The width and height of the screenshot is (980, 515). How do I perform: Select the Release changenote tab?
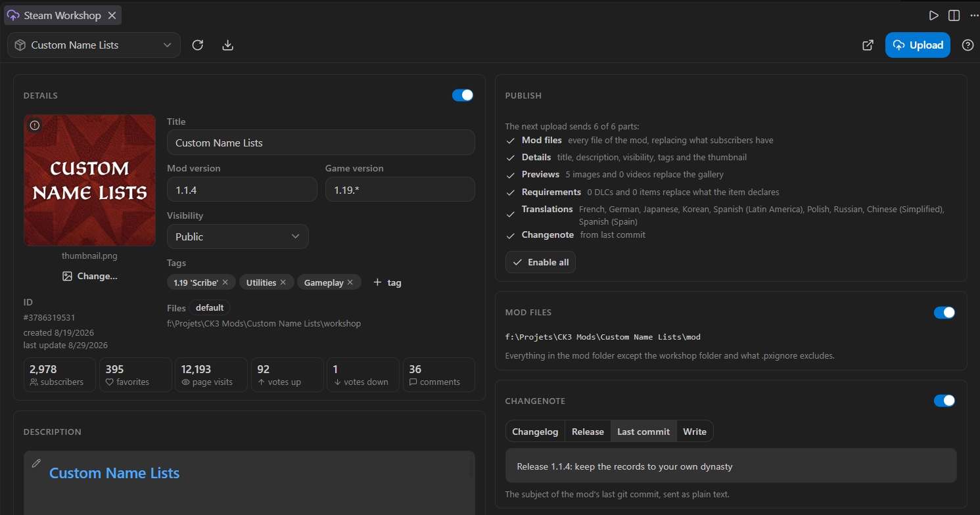588,432
